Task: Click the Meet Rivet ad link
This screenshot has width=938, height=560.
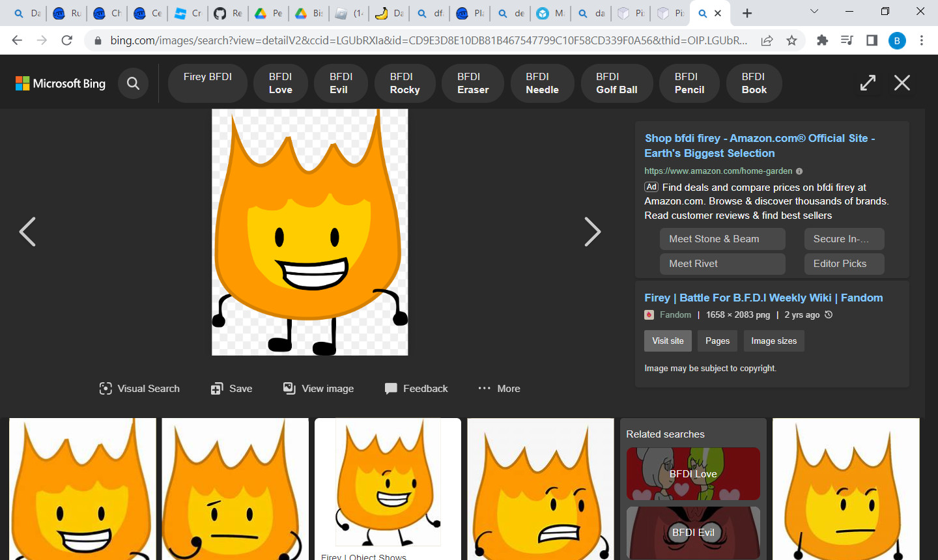Action: [722, 264]
